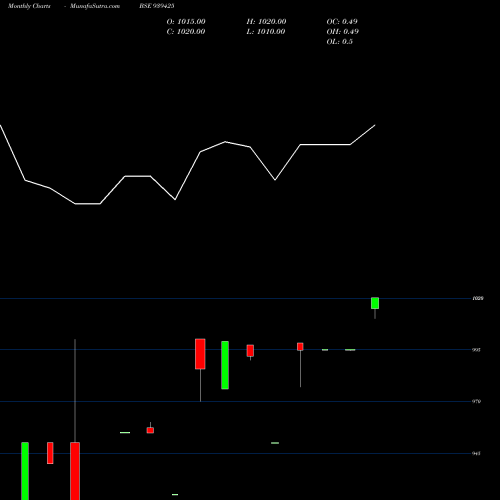Click the 995 price axis label
The height and width of the screenshot is (500, 500).
coord(476,350)
